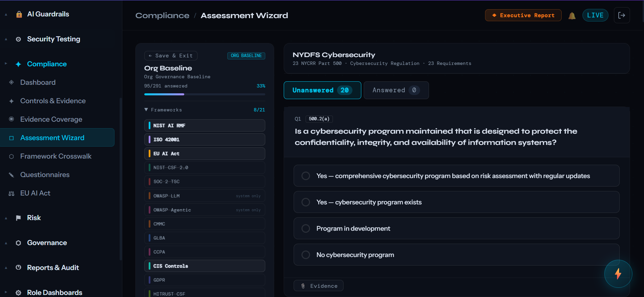Click the Compliance breadcrumb link
This screenshot has width=644, height=297.
[162, 16]
